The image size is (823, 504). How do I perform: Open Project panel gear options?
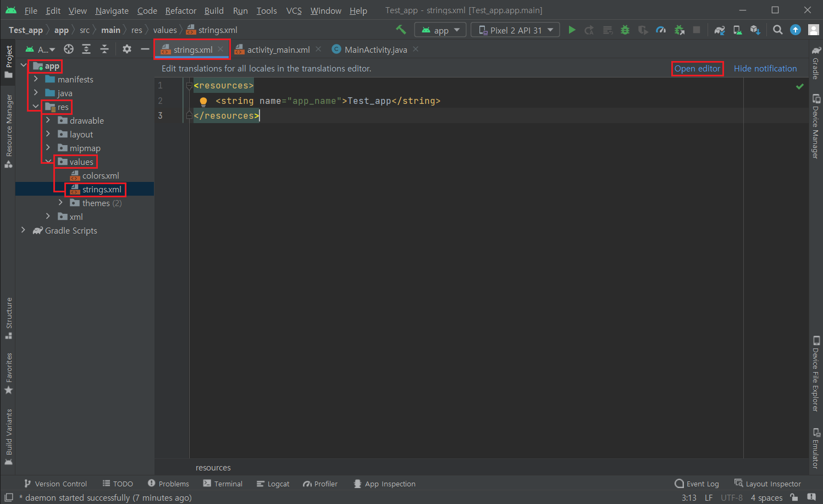pyautogui.click(x=127, y=49)
